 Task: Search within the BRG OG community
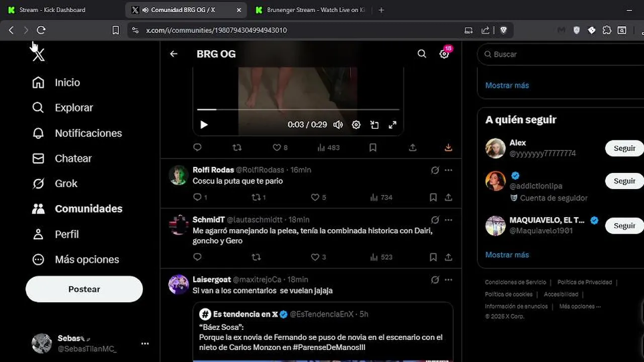(422, 54)
